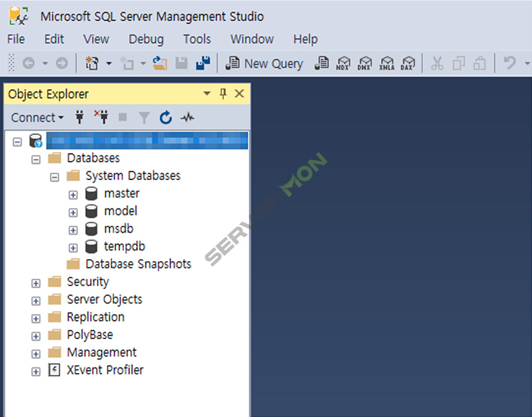Select the msdb database
The height and width of the screenshot is (417, 532).
tap(119, 229)
